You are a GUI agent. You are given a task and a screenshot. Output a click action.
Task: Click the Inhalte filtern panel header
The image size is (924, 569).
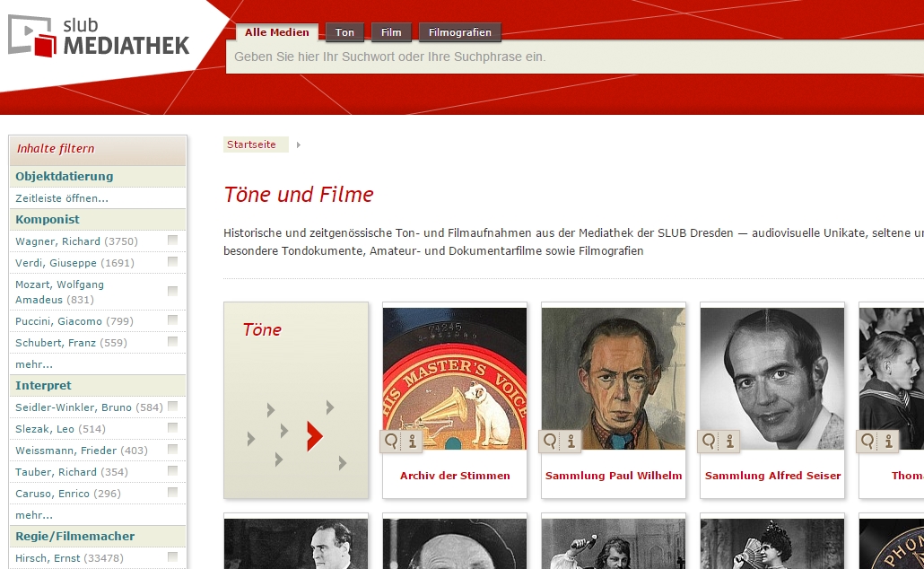[98, 151]
